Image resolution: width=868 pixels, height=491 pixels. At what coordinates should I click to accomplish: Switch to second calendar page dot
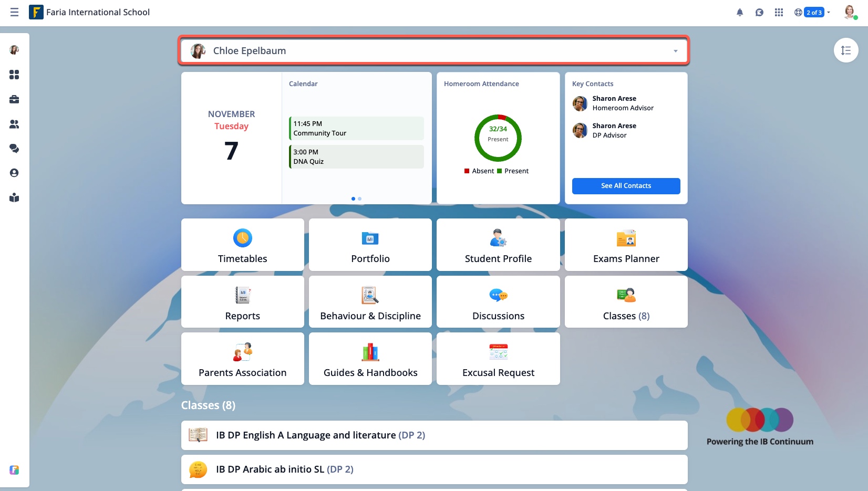[x=359, y=199]
